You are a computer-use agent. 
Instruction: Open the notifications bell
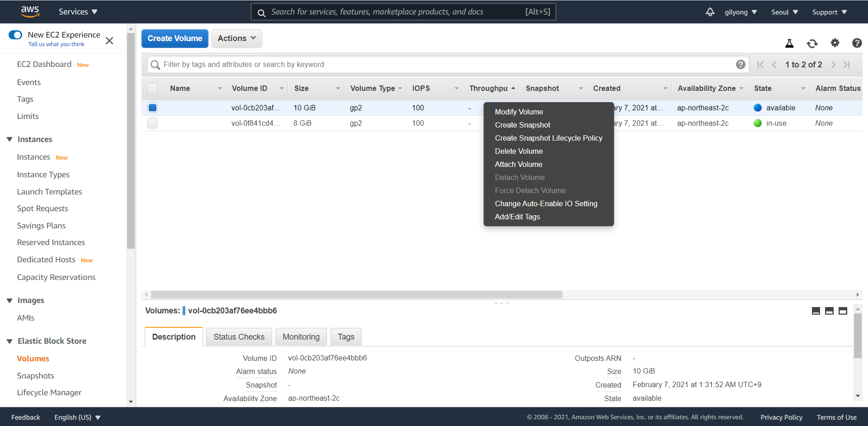710,12
